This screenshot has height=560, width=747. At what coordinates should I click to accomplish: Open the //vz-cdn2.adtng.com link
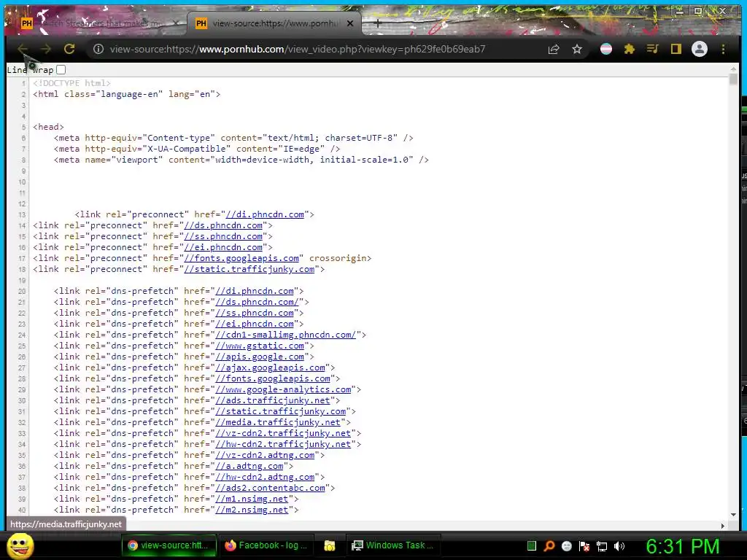coord(265,455)
